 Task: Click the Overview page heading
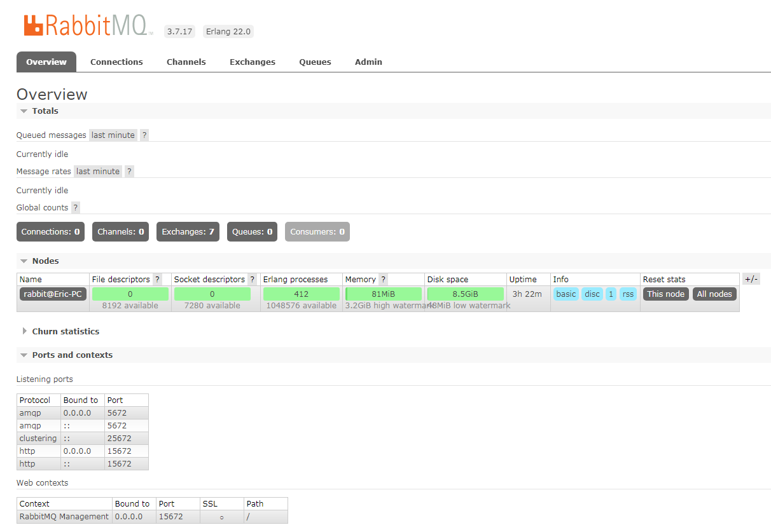52,94
